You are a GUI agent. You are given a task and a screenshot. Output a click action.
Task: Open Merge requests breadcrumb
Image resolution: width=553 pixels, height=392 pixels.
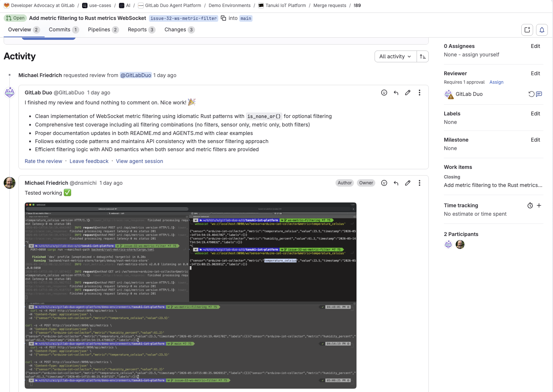pyautogui.click(x=330, y=6)
